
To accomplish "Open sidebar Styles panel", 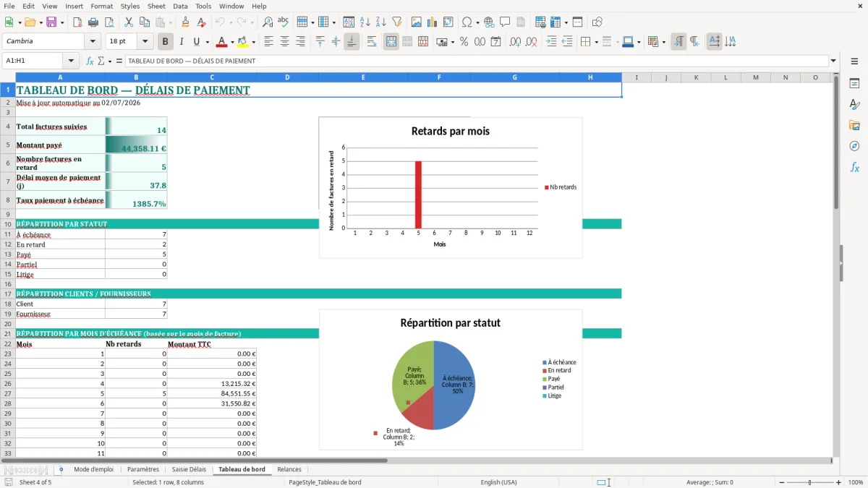I will coord(854,105).
